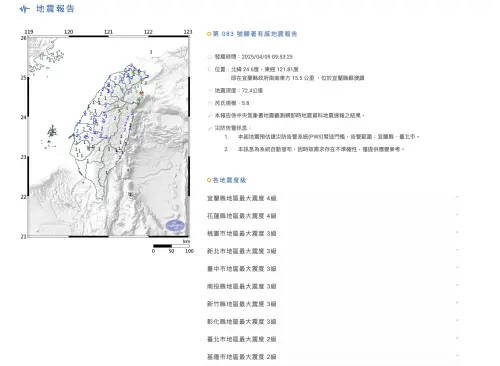The image size is (500, 366).
Task: Expand the 彰化縣地區最大震度 3級 row chevron
Action: click(457, 321)
